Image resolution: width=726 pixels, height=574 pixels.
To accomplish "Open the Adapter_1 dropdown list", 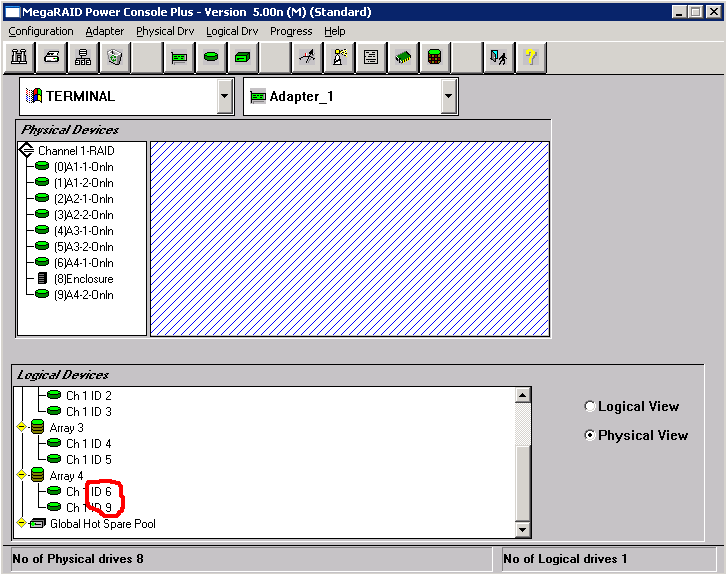I will click(x=448, y=97).
